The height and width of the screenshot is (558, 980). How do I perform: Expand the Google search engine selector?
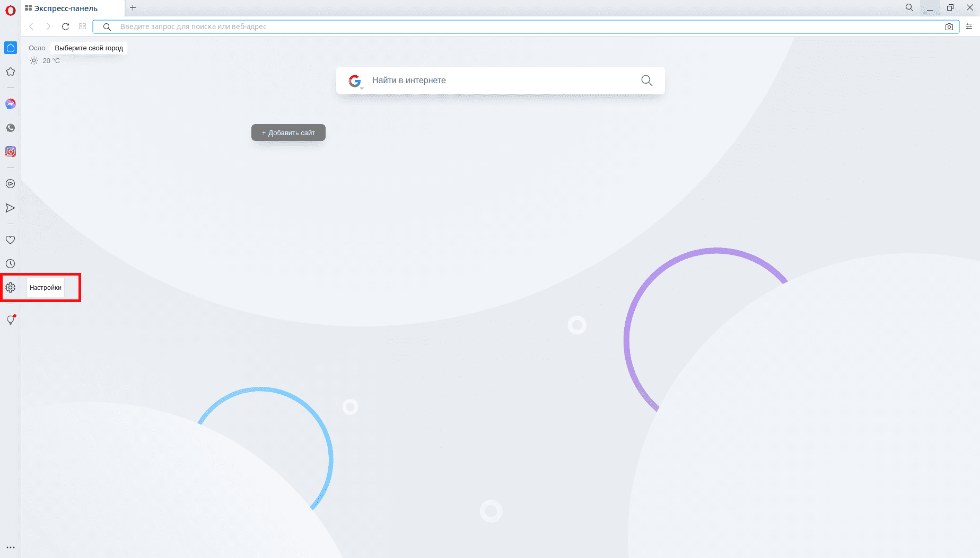pyautogui.click(x=355, y=81)
